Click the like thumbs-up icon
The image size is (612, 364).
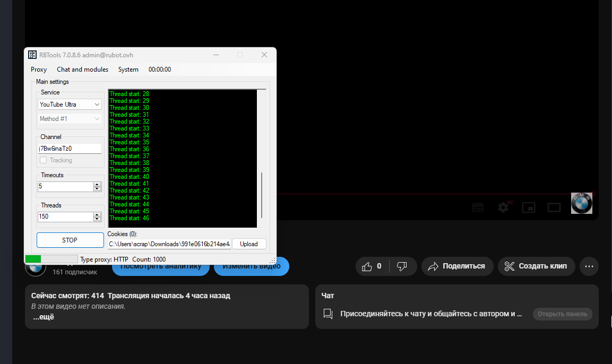click(367, 266)
